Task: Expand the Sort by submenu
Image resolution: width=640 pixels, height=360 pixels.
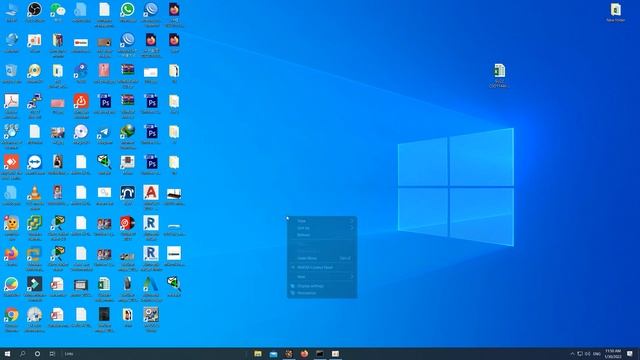Action: pyautogui.click(x=322, y=228)
